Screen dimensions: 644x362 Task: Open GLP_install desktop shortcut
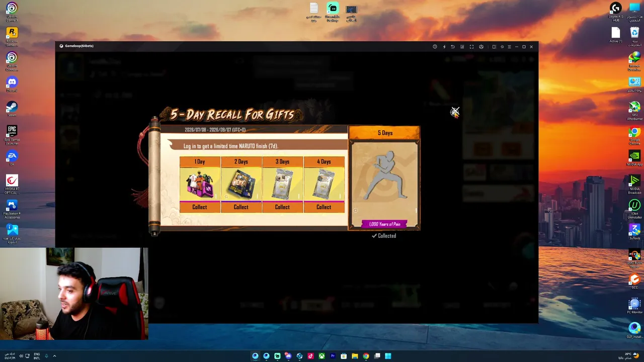pyautogui.click(x=634, y=330)
